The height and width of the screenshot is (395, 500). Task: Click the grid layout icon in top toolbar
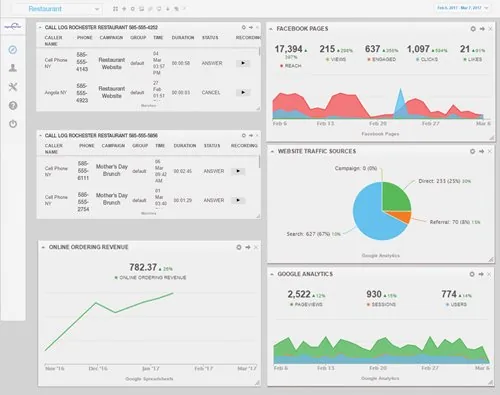(115, 9)
